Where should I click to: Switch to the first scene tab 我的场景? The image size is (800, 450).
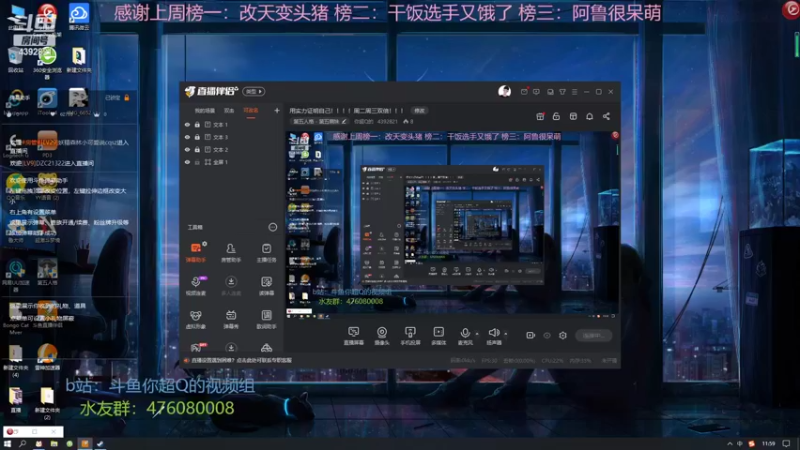click(205, 111)
